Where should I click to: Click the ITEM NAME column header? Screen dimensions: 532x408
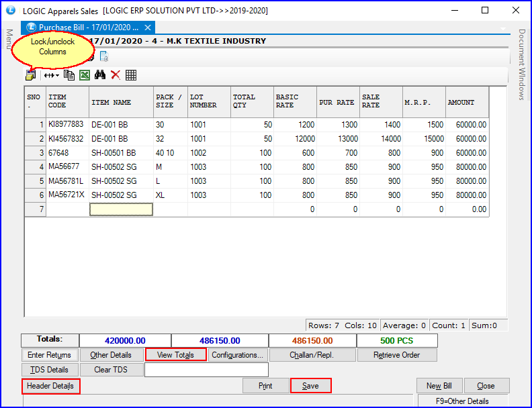click(x=121, y=102)
